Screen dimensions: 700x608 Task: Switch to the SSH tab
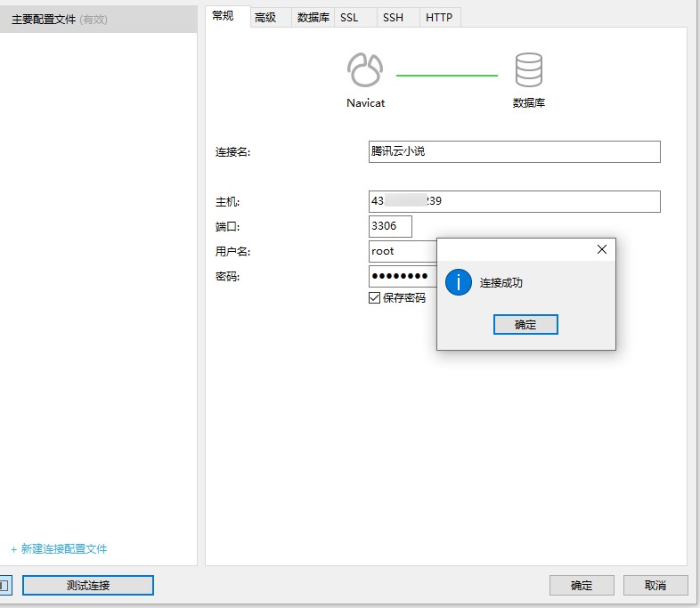click(x=398, y=18)
